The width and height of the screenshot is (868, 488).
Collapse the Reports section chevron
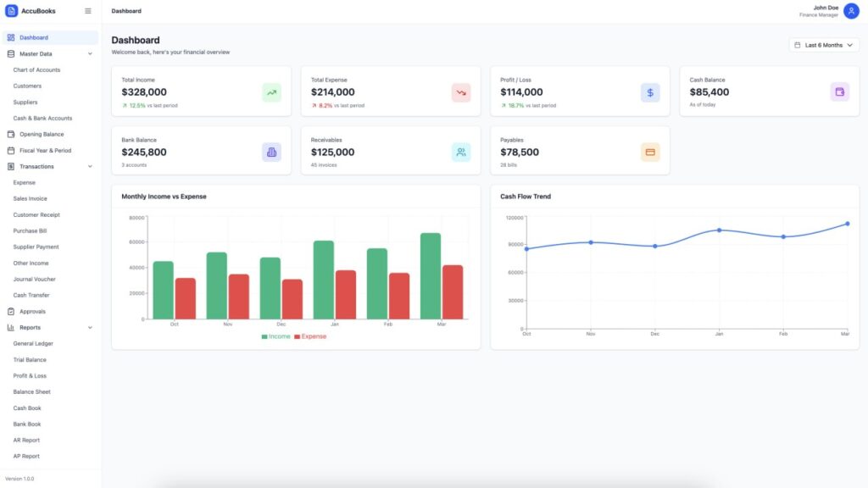[x=90, y=328]
